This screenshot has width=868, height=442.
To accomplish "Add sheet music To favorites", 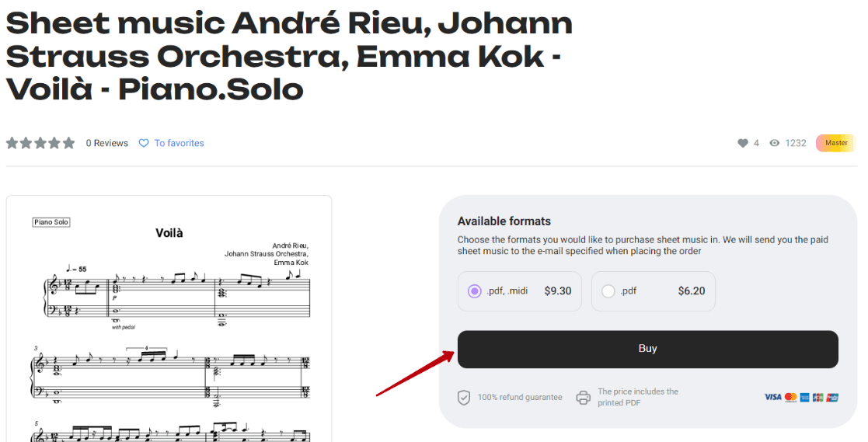I will pyautogui.click(x=179, y=143).
